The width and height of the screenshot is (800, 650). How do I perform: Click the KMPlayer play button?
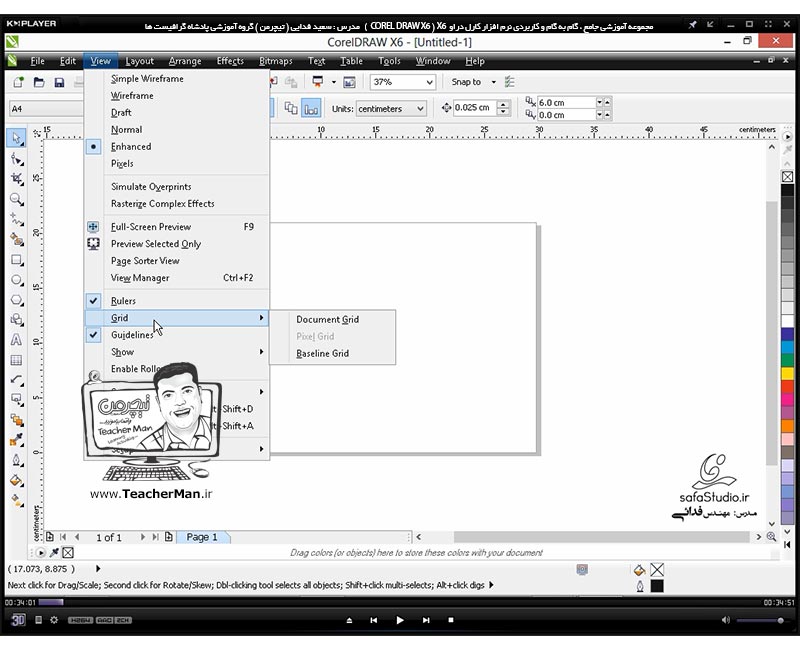[x=399, y=620]
